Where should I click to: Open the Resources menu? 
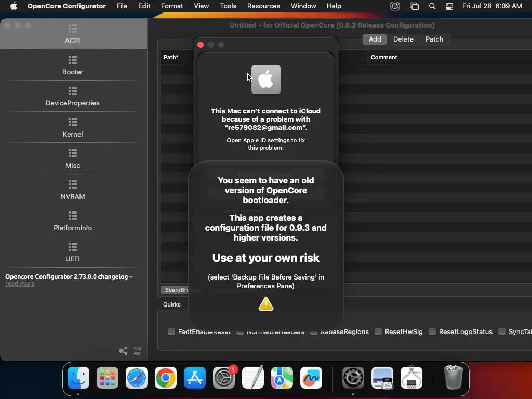click(263, 6)
